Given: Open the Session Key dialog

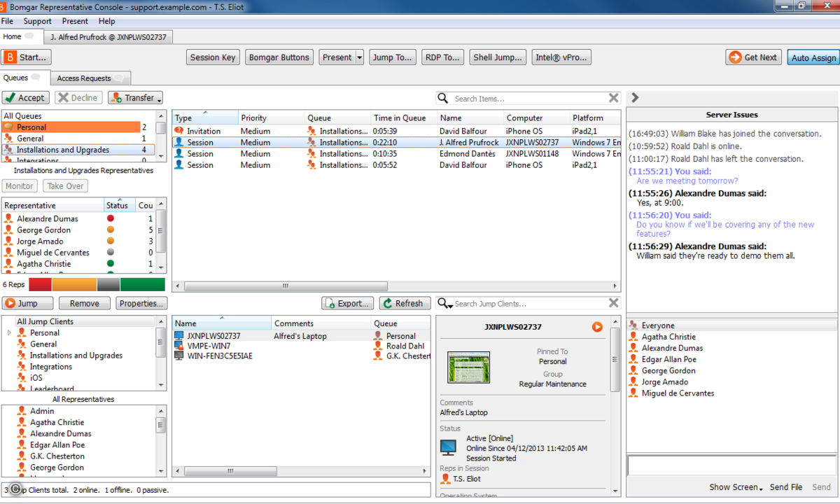Looking at the screenshot, I should click(x=213, y=57).
